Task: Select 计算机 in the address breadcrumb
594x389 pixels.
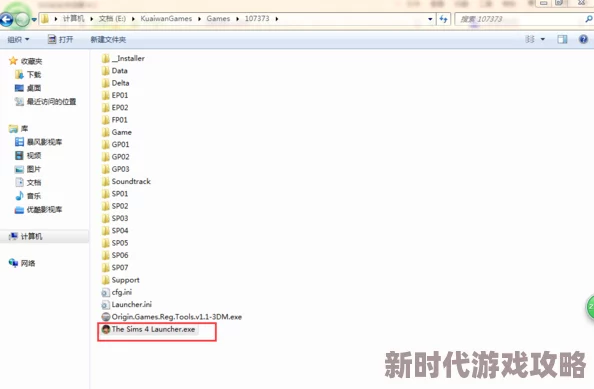Action: pos(73,19)
